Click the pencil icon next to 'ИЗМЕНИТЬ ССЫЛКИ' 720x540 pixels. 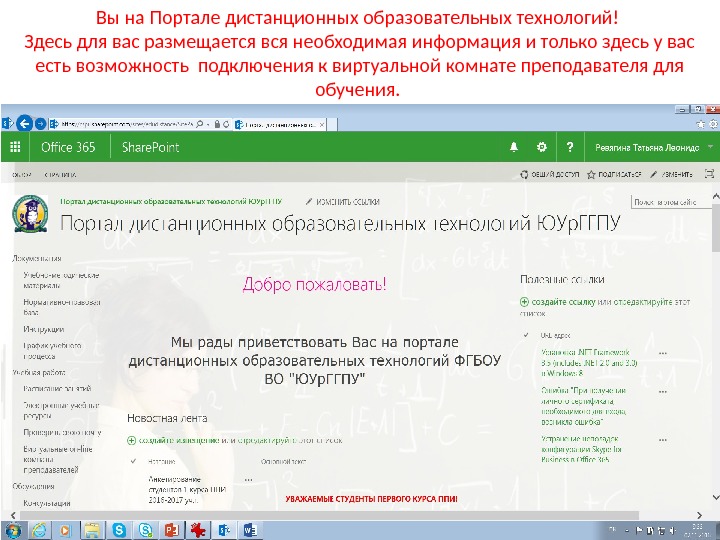309,201
